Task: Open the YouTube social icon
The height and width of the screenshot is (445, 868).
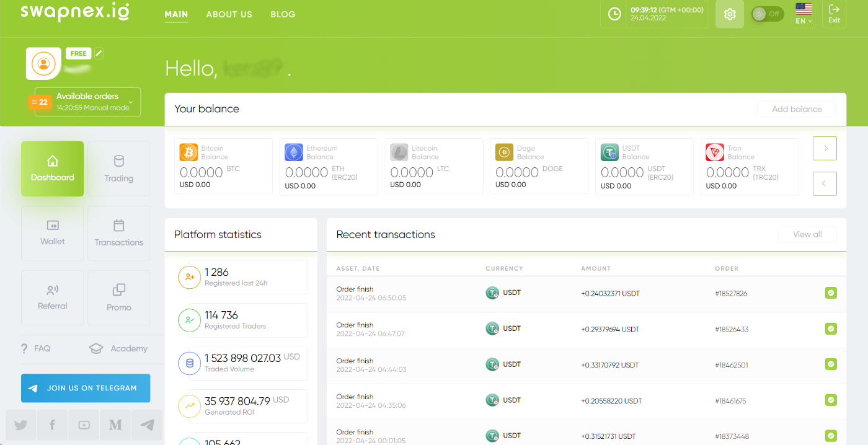Action: click(84, 425)
